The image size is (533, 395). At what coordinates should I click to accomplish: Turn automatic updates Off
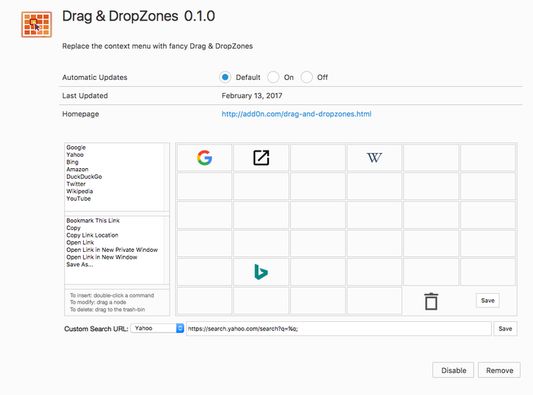click(306, 77)
